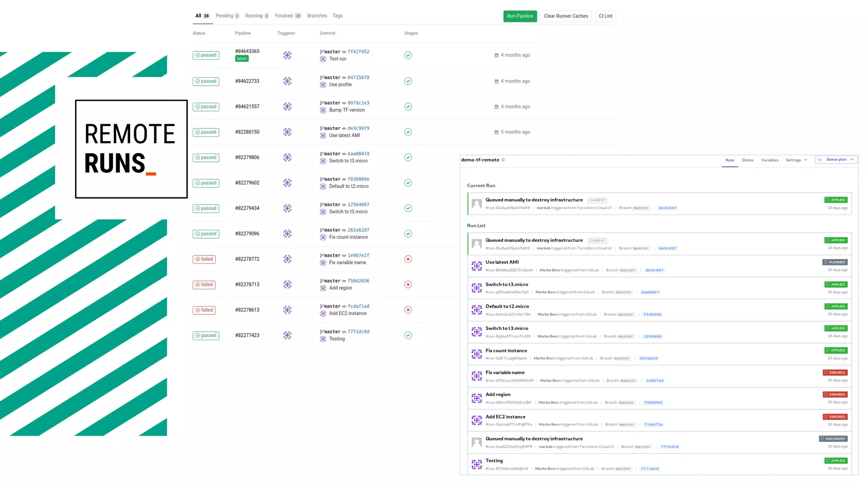The image size is (868, 488).
Task: Open the States tab in the workspace
Action: point(747,160)
